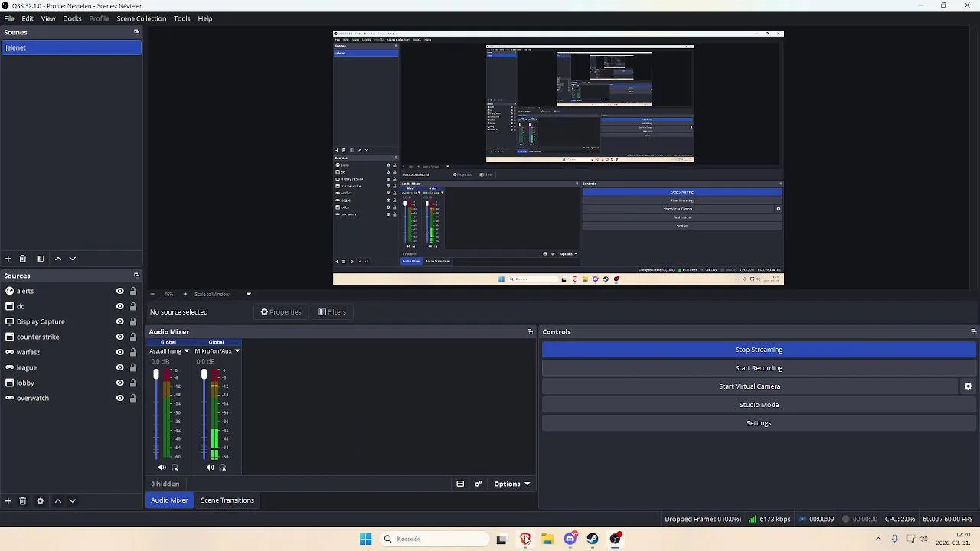Toggle lock on the overwatch source
The image size is (980, 551).
(x=133, y=398)
